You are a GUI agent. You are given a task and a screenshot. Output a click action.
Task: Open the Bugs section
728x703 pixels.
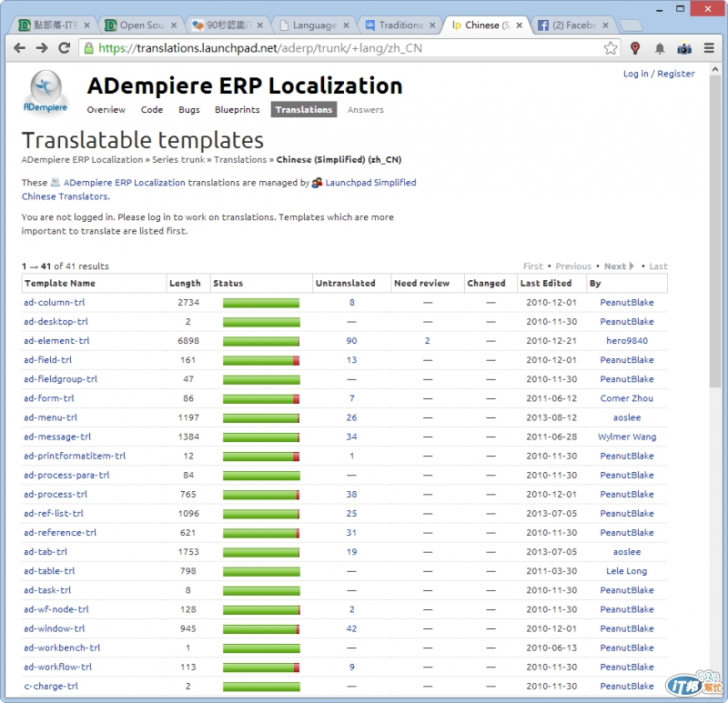[x=189, y=109]
